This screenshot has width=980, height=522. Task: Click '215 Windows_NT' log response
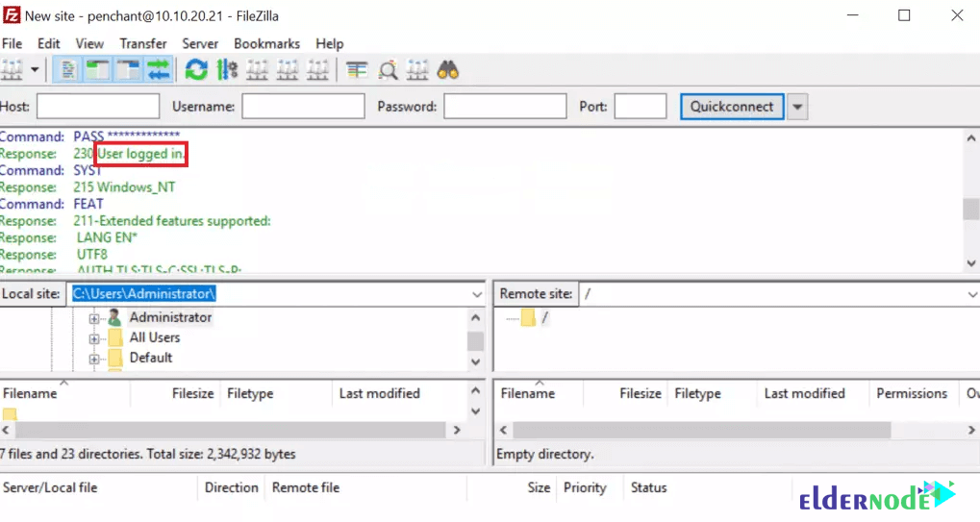(124, 187)
